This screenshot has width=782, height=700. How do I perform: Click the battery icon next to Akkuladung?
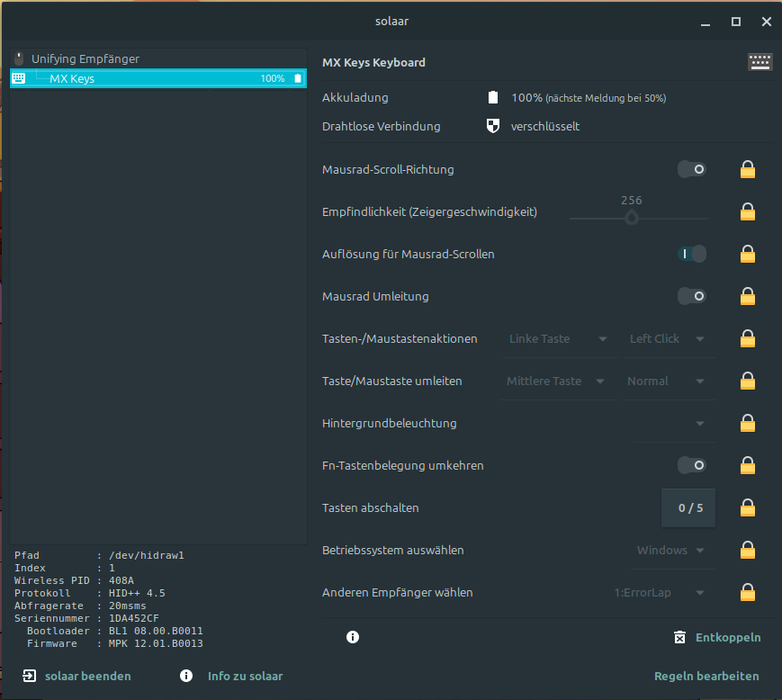click(493, 97)
